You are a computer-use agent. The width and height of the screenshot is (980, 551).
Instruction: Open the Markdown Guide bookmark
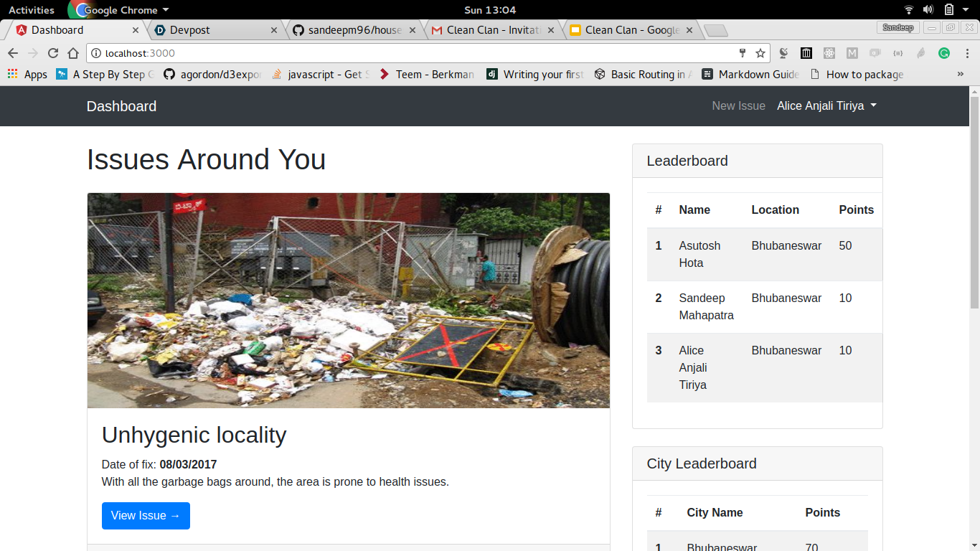click(x=750, y=74)
